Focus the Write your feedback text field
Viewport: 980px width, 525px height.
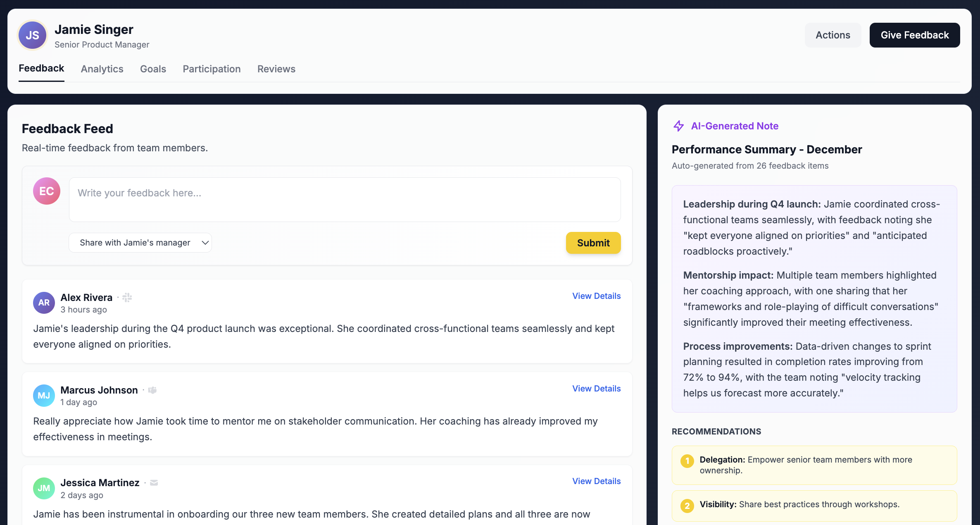tap(345, 200)
